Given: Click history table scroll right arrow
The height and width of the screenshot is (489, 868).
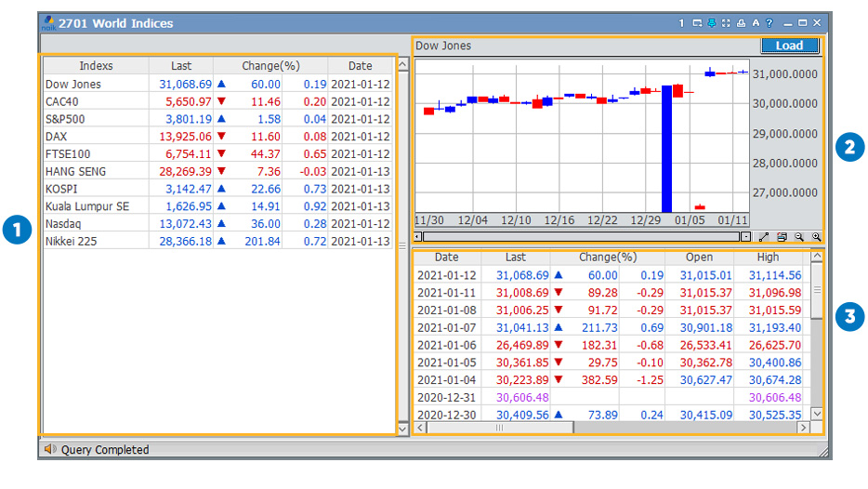Looking at the screenshot, I should [x=801, y=428].
